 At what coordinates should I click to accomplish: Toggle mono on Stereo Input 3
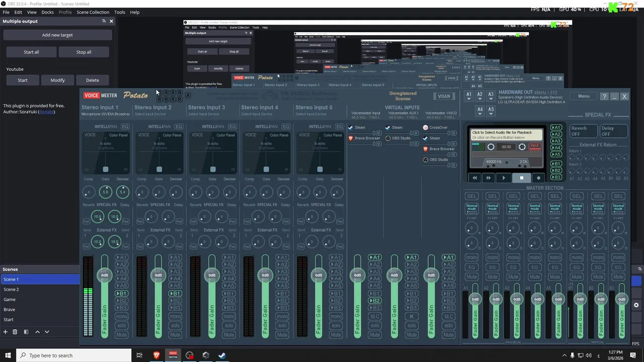[x=229, y=316]
